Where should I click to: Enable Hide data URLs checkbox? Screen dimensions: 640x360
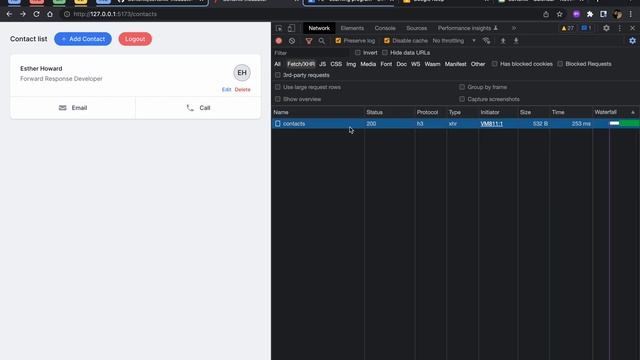click(x=384, y=53)
